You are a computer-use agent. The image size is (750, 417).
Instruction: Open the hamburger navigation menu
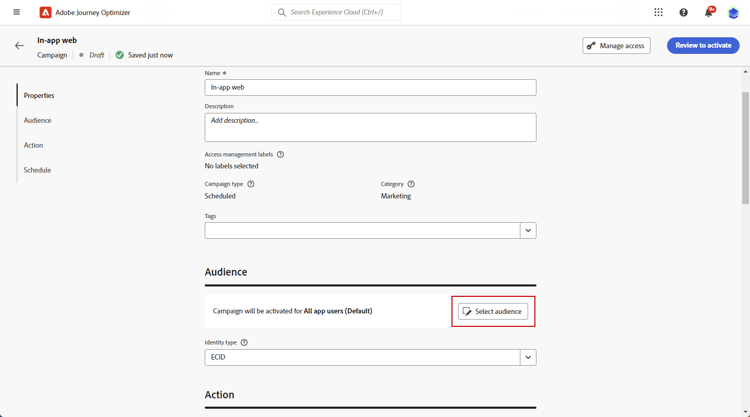click(x=16, y=13)
